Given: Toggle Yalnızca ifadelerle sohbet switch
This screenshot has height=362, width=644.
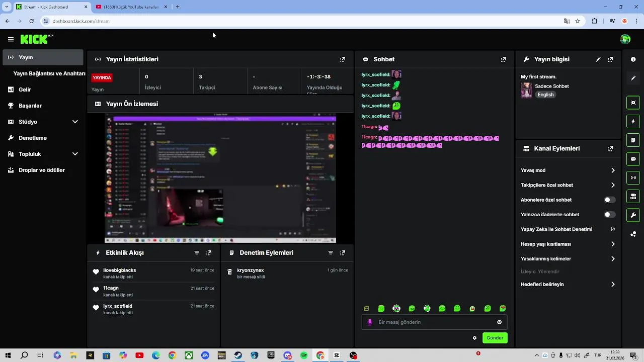Looking at the screenshot, I should 609,215.
